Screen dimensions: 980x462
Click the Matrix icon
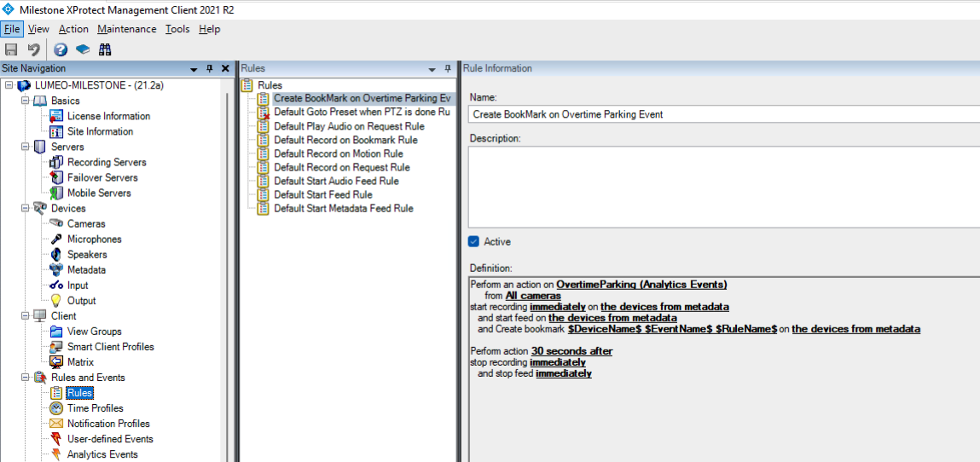coord(57,362)
